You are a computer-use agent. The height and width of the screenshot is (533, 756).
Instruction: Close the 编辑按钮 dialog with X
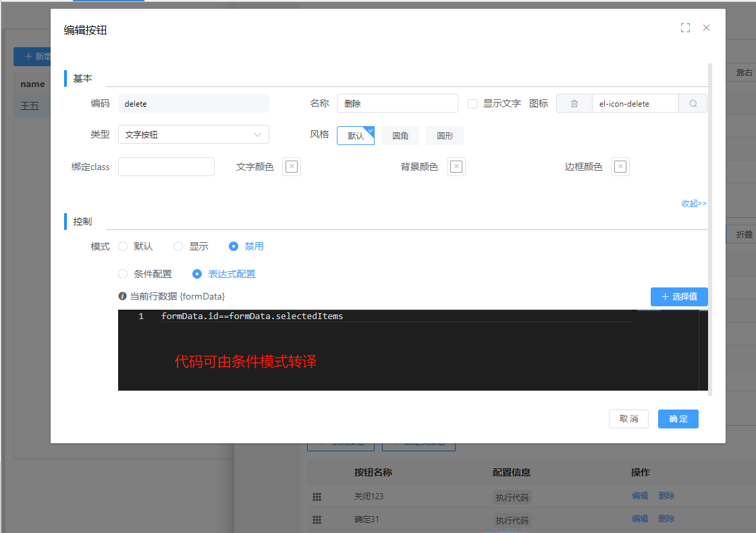[706, 28]
